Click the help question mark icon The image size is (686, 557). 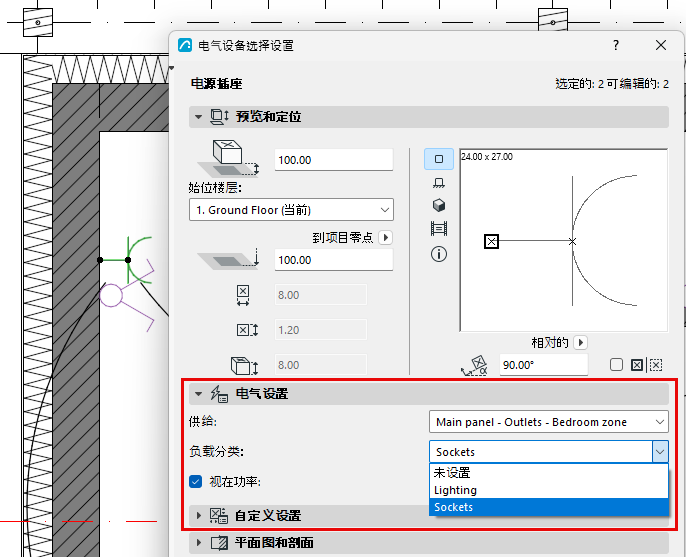[x=616, y=45]
